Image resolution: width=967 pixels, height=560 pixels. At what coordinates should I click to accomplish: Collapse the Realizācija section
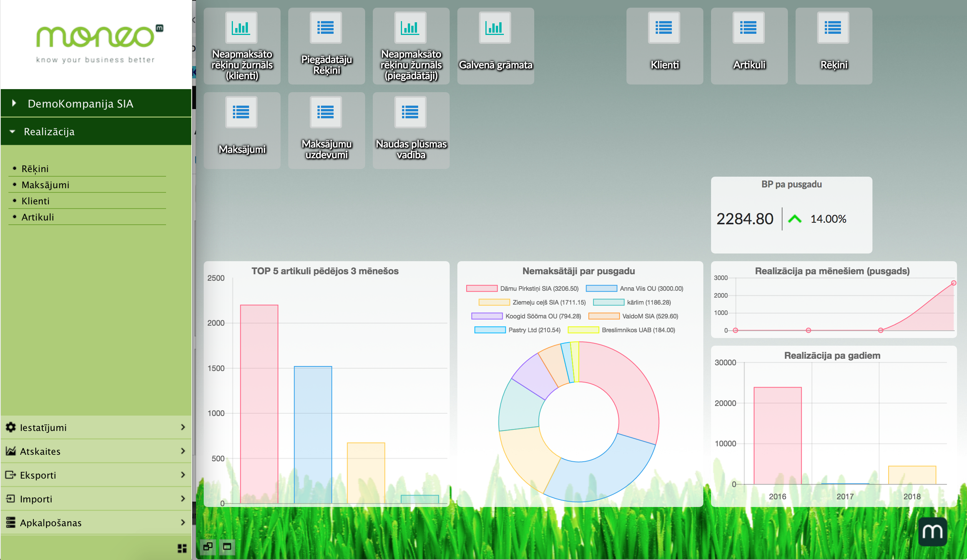[49, 131]
